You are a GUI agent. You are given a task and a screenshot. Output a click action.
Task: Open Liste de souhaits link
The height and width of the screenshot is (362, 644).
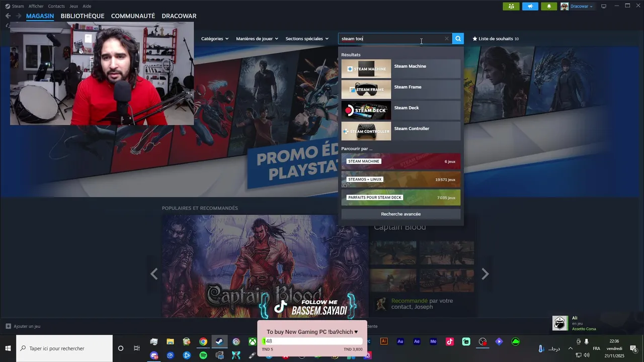coord(495,39)
